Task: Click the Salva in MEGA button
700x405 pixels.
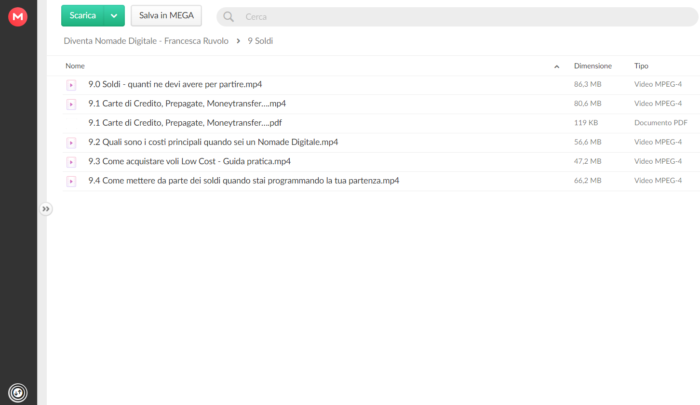Action: tap(166, 16)
